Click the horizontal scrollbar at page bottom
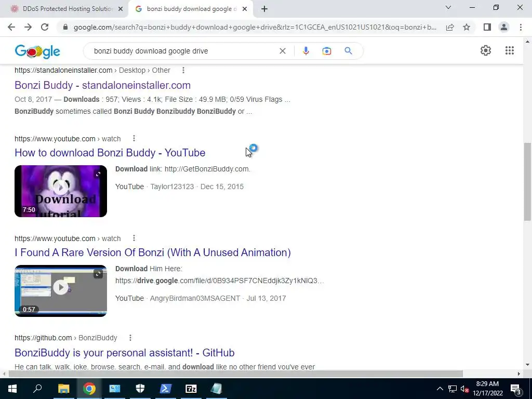This screenshot has width=532, height=399. 235,374
